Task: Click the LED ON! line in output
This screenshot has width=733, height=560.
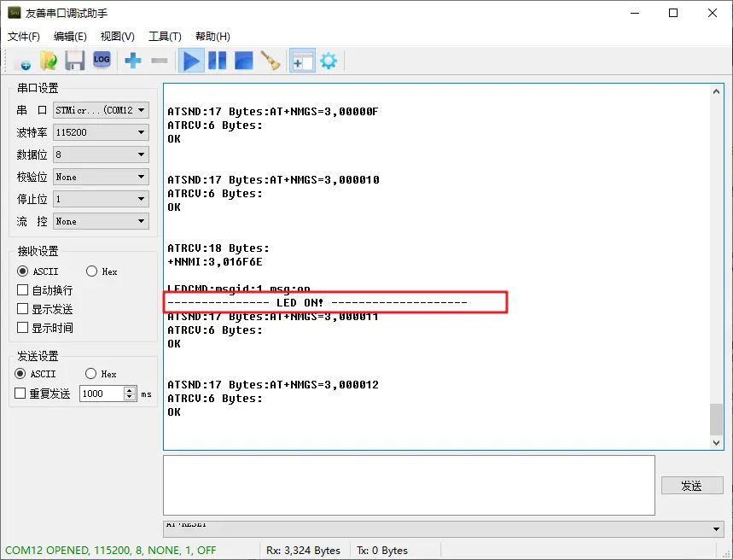Action: click(317, 302)
